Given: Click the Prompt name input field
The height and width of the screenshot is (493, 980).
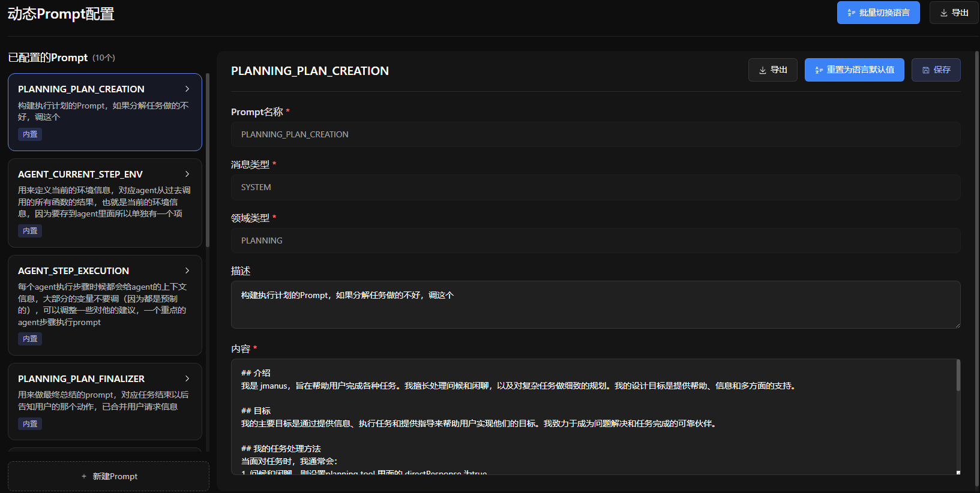Looking at the screenshot, I should 595,134.
